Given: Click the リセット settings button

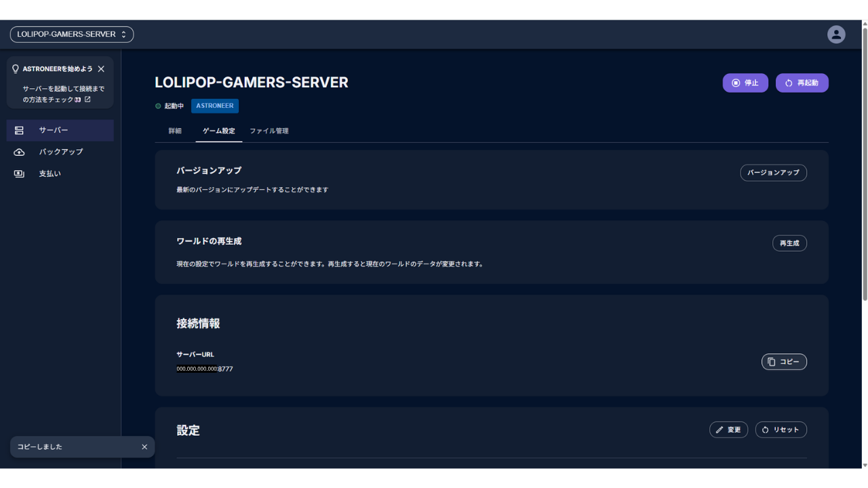Looking at the screenshot, I should tap(781, 430).
